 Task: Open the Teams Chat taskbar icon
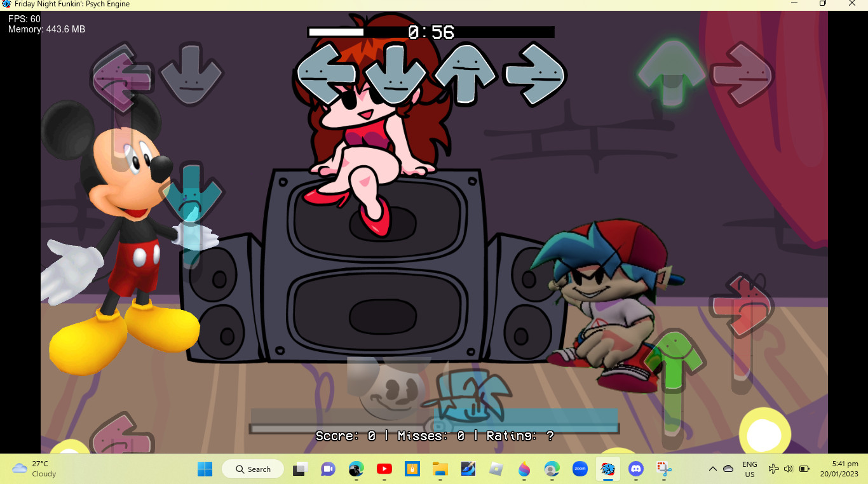coord(328,469)
